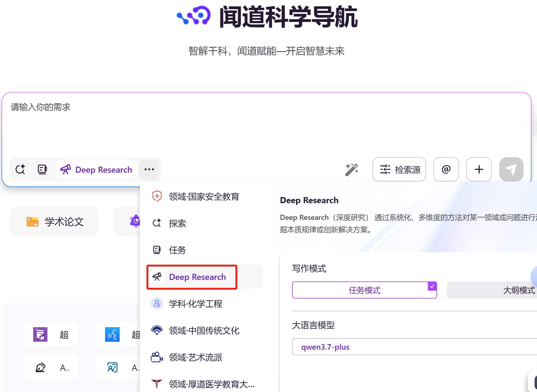Viewport: 537px width, 392px height.
Task: Choose 领域·国家安全教育 from the mode menu
Action: [x=204, y=196]
